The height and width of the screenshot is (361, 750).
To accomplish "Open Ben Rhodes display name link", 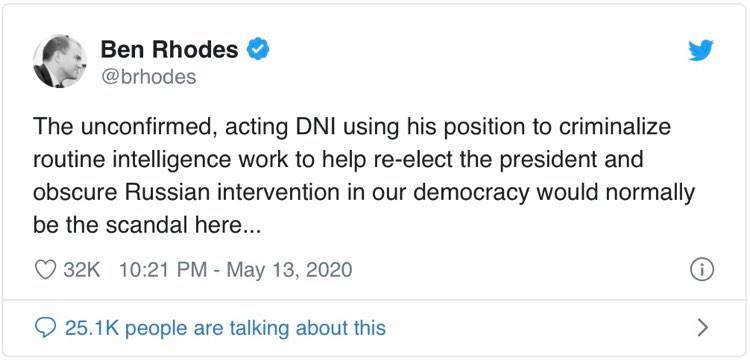I will 169,49.
